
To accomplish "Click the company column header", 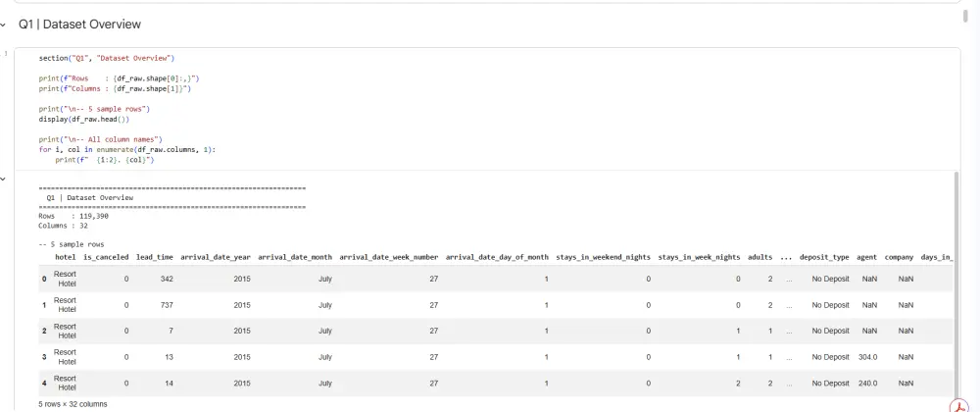I will point(900,257).
